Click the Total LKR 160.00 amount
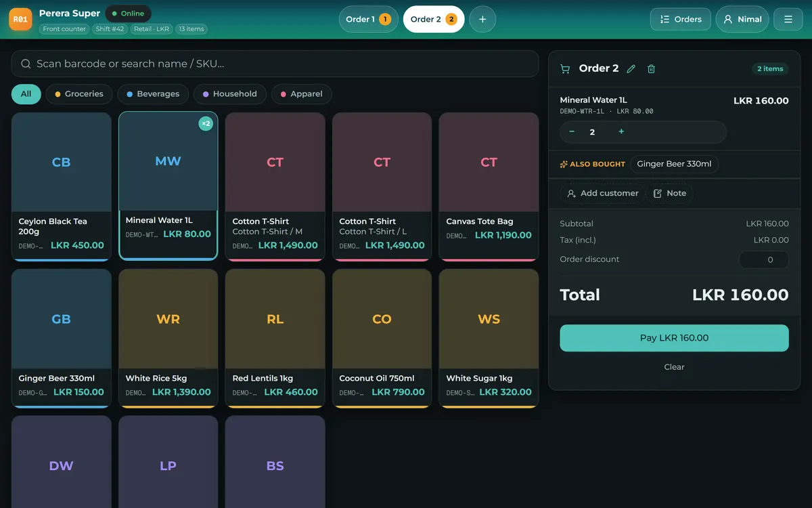This screenshot has height=508, width=812. 740,295
